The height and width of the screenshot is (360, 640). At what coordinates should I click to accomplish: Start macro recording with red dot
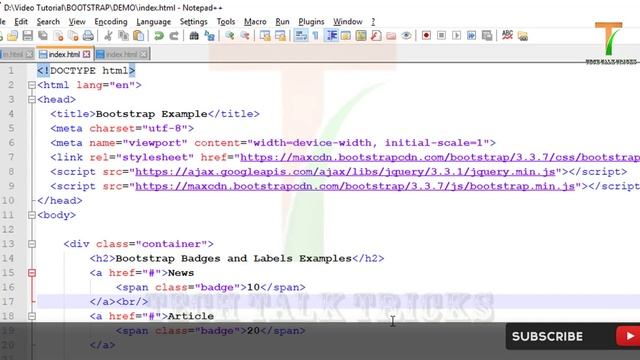(426, 36)
